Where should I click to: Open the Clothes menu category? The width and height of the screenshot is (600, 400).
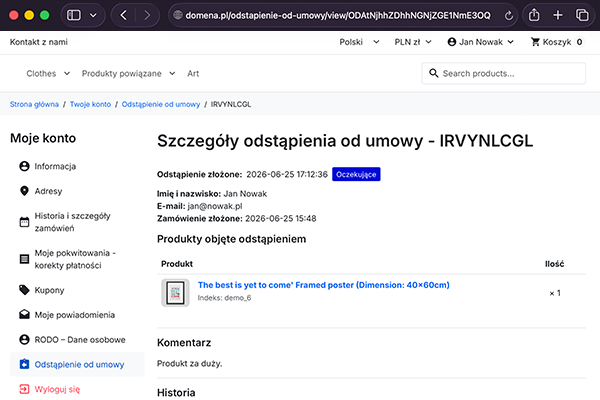pyautogui.click(x=41, y=73)
